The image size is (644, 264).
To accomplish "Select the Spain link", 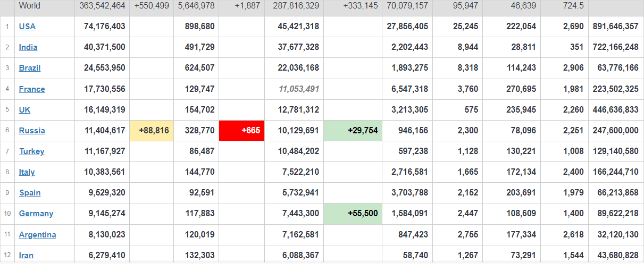I will click(x=30, y=193).
